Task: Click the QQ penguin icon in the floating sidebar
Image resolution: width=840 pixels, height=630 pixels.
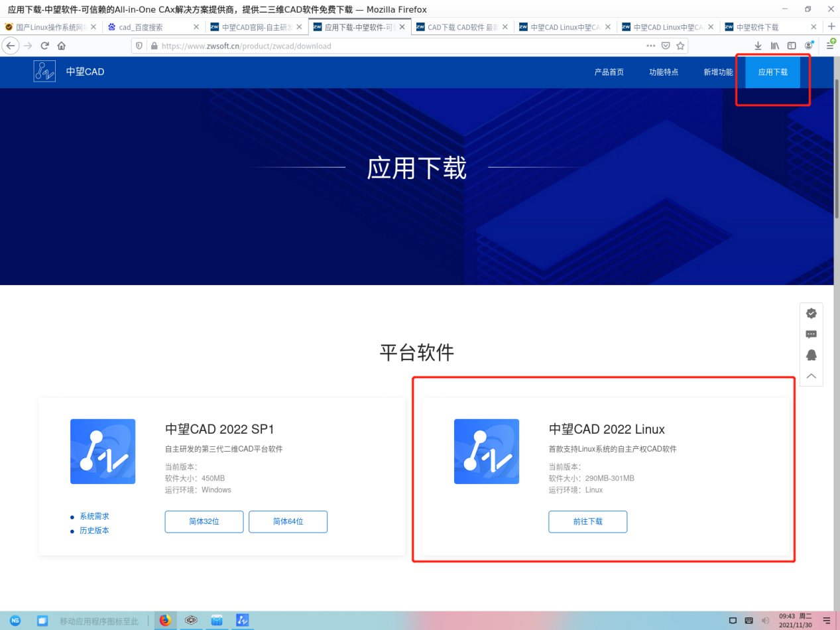Action: coord(811,355)
